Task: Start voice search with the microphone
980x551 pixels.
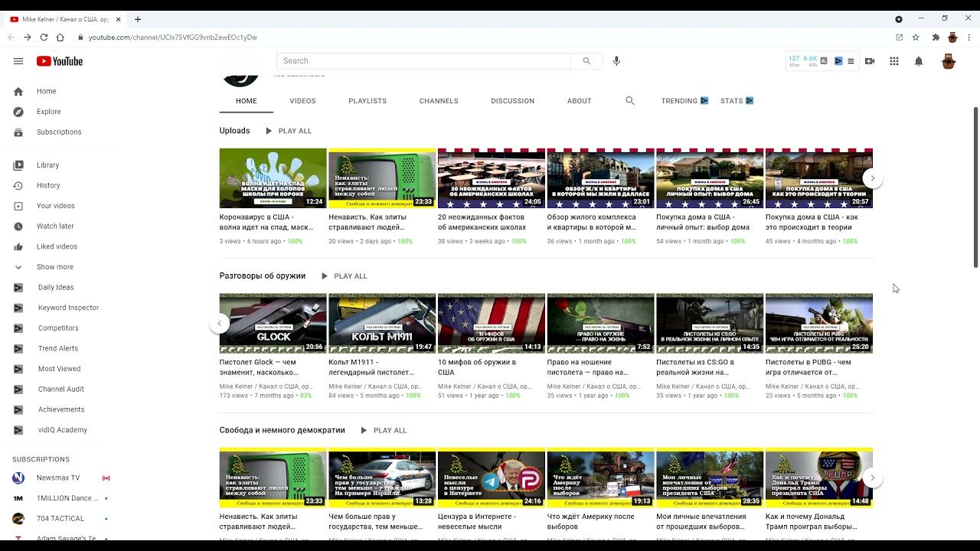Action: tap(616, 61)
